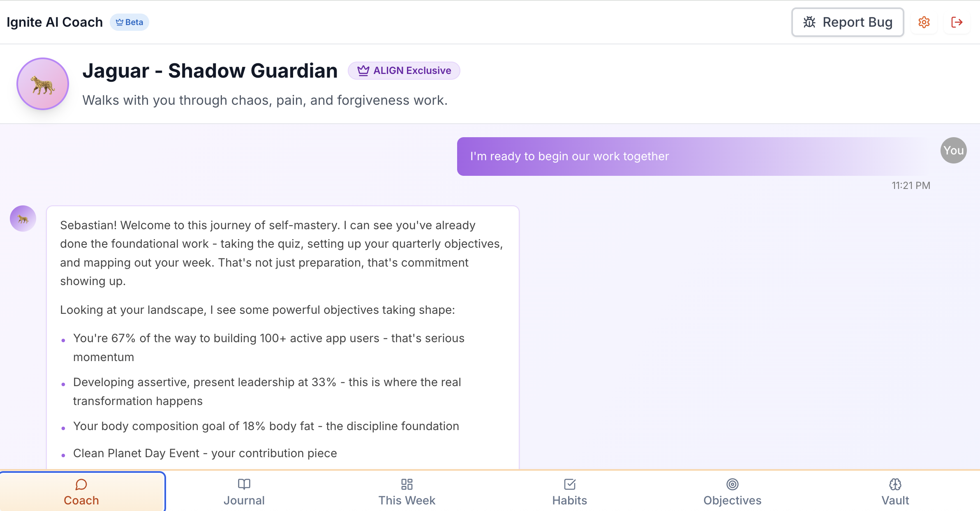Open the Vault brain icon
This screenshot has width=980, height=511.
(x=894, y=485)
